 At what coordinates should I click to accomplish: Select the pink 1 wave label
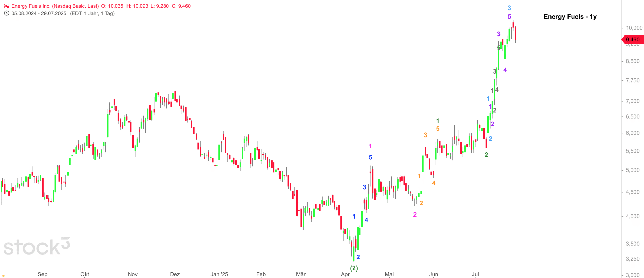click(370, 146)
